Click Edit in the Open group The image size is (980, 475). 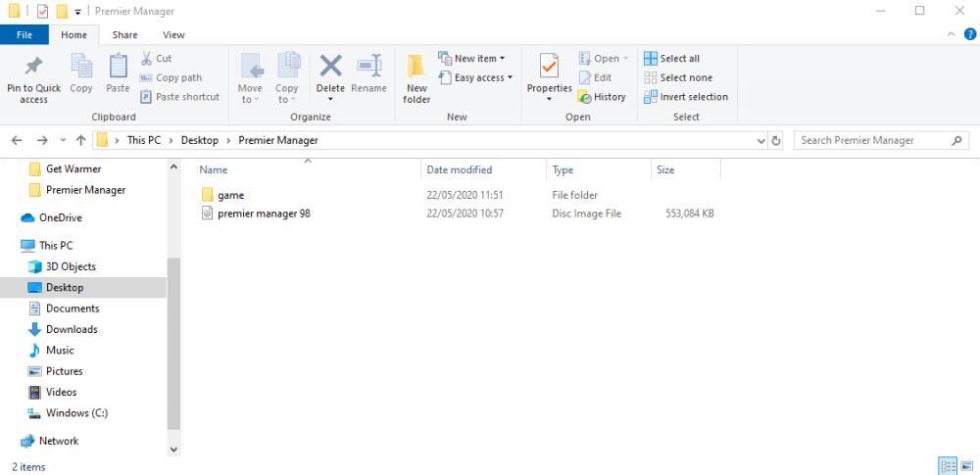(595, 77)
